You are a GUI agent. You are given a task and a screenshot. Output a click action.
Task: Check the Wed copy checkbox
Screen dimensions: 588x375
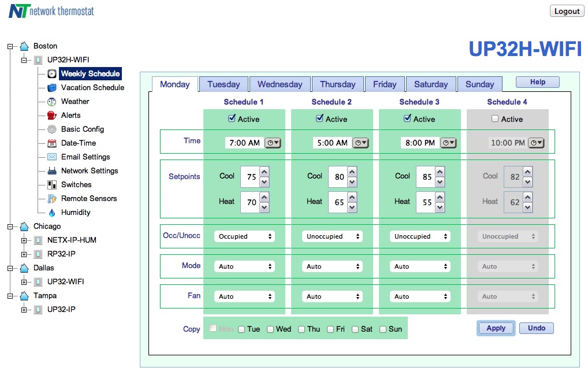click(x=270, y=329)
